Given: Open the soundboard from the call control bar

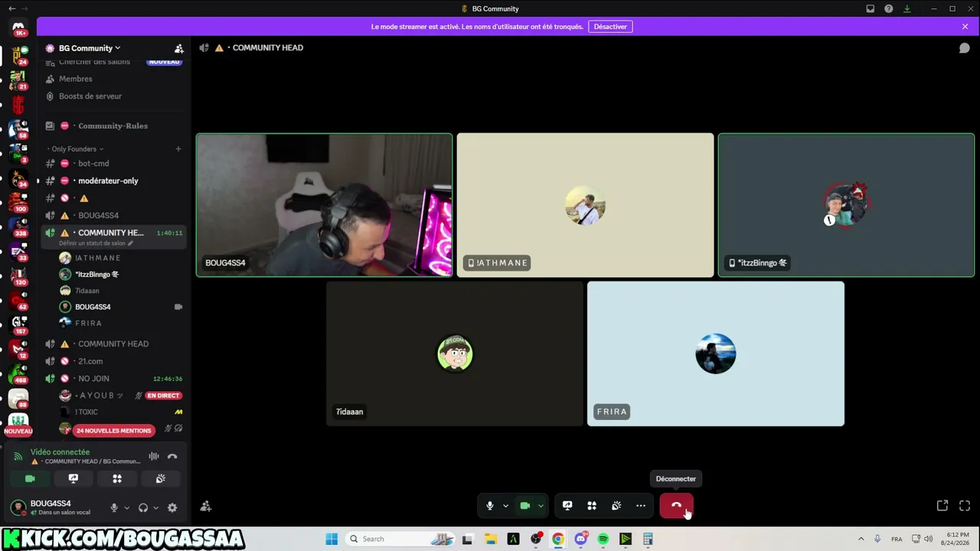Looking at the screenshot, I should [x=616, y=506].
